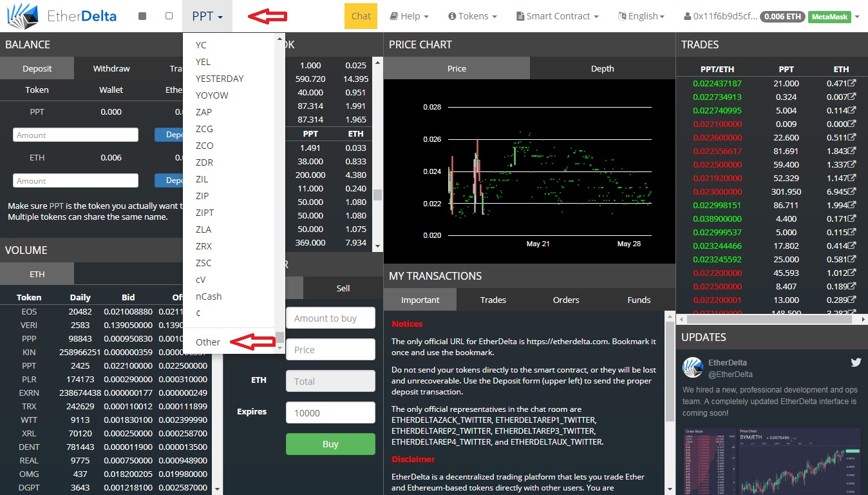This screenshot has width=868, height=495.
Task: Open the external link icon for trade 0.038900000
Action: 852,218
